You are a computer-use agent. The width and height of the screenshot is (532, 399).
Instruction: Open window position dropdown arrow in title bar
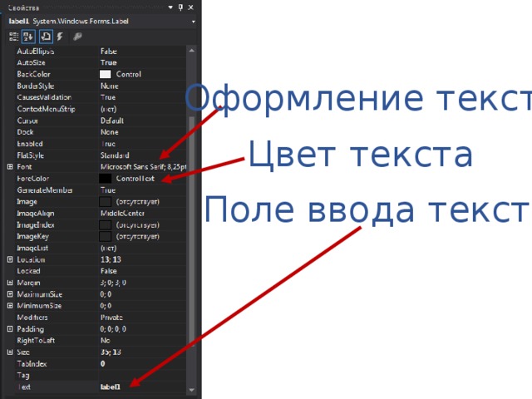pyautogui.click(x=170, y=7)
